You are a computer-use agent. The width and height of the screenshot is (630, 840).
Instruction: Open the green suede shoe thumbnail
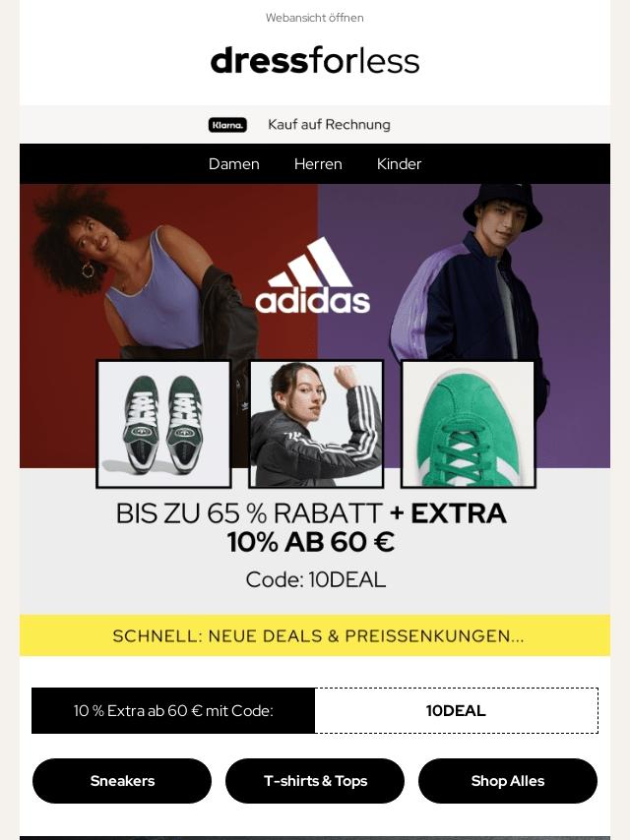pyautogui.click(x=469, y=424)
